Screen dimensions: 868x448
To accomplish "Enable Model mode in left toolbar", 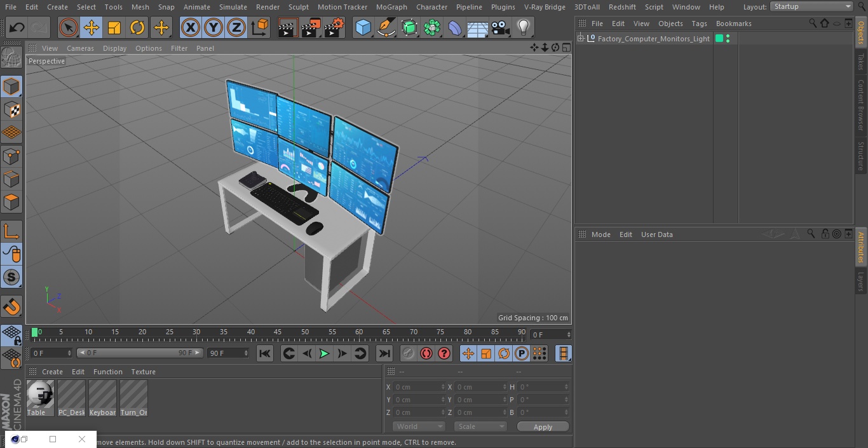I will tap(11, 86).
